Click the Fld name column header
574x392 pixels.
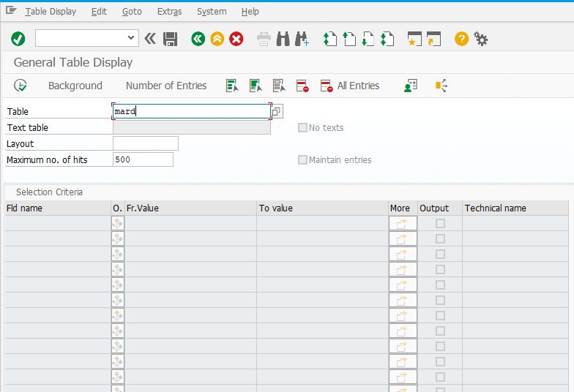click(x=58, y=208)
